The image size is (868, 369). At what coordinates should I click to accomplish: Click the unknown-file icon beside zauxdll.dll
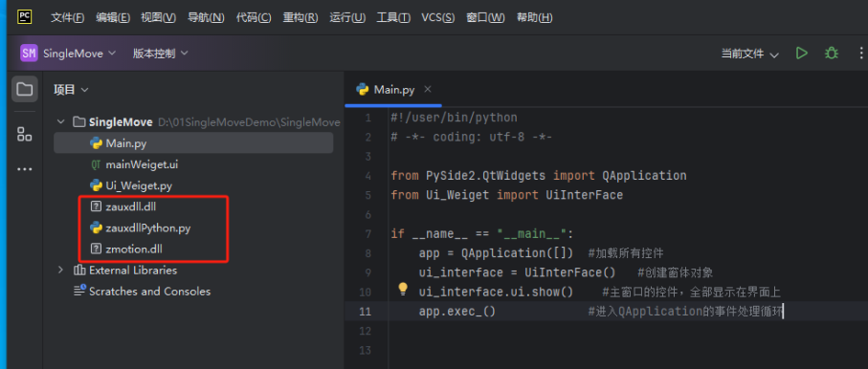(96, 206)
